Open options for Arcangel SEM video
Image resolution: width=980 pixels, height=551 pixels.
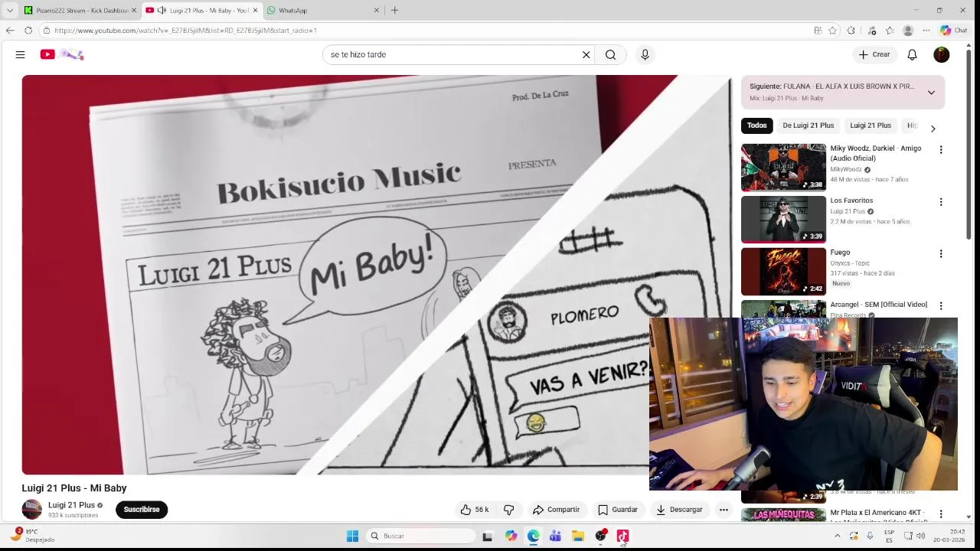click(x=941, y=305)
